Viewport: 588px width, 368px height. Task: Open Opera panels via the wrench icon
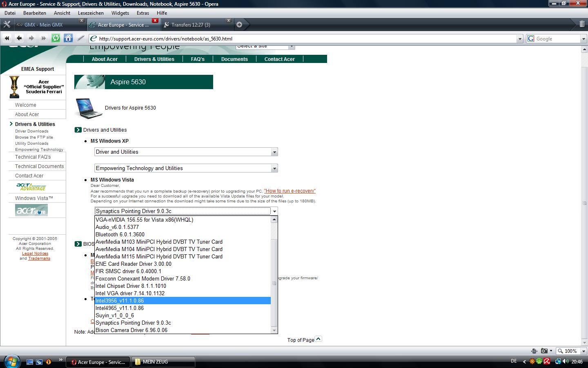pos(7,25)
